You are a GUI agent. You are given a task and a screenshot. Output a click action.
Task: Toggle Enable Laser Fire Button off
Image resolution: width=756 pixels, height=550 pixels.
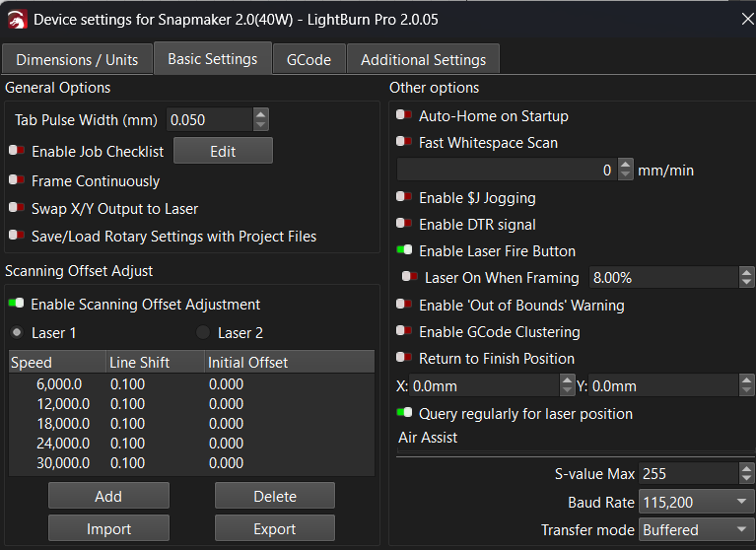(x=404, y=251)
